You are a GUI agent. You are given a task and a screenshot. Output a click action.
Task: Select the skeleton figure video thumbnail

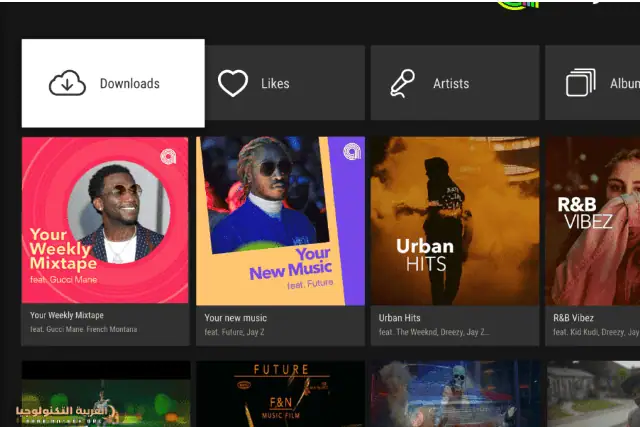pyautogui.click(x=455, y=394)
